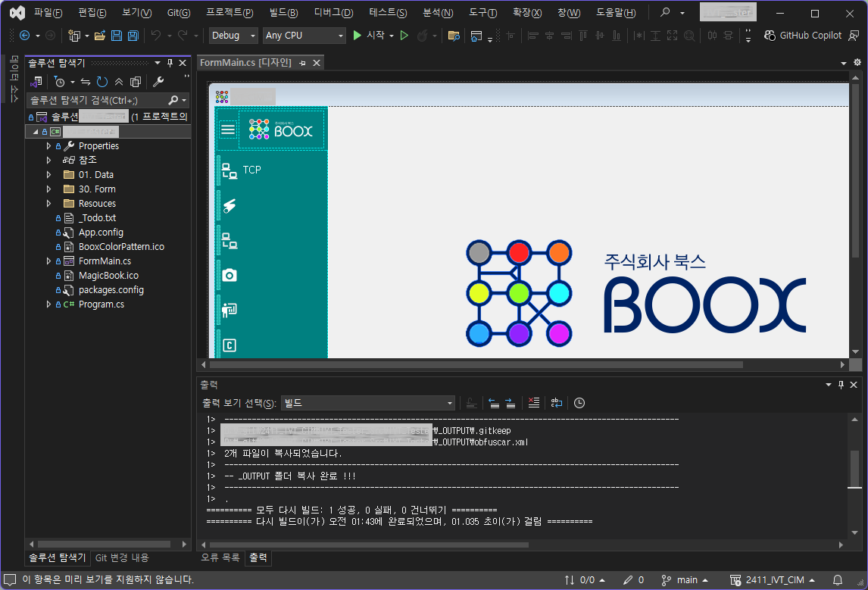Viewport: 868px width, 590px height.
Task: Go to previous message in Output
Action: click(x=494, y=403)
